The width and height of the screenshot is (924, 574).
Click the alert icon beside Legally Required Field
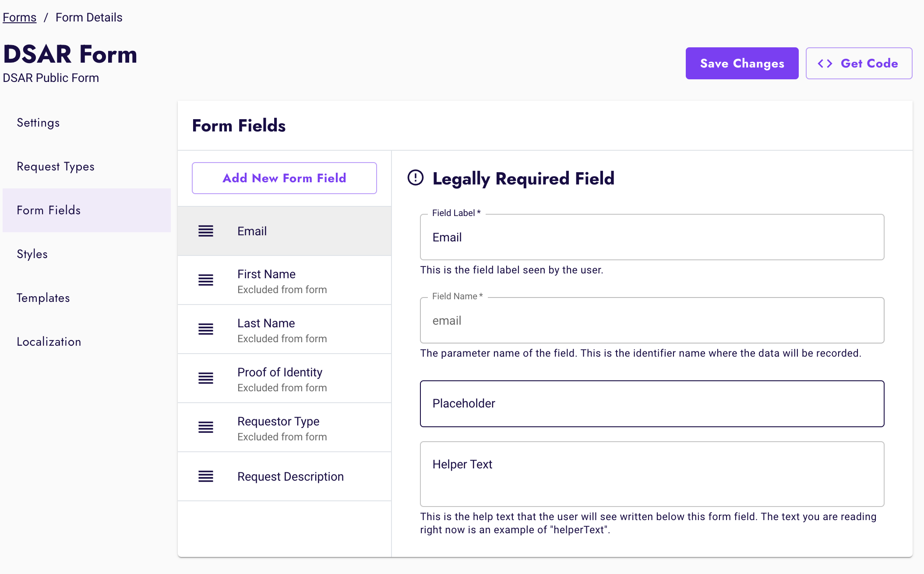pyautogui.click(x=415, y=178)
